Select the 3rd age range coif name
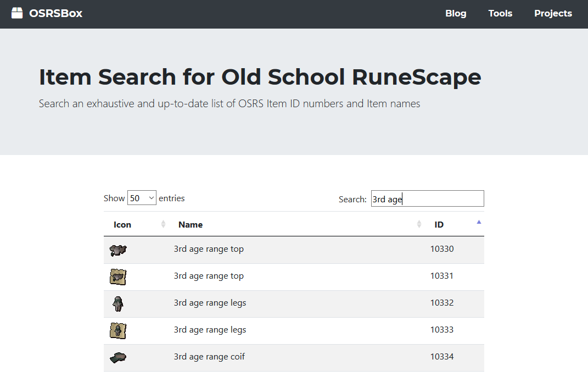The image size is (588, 376). [209, 357]
